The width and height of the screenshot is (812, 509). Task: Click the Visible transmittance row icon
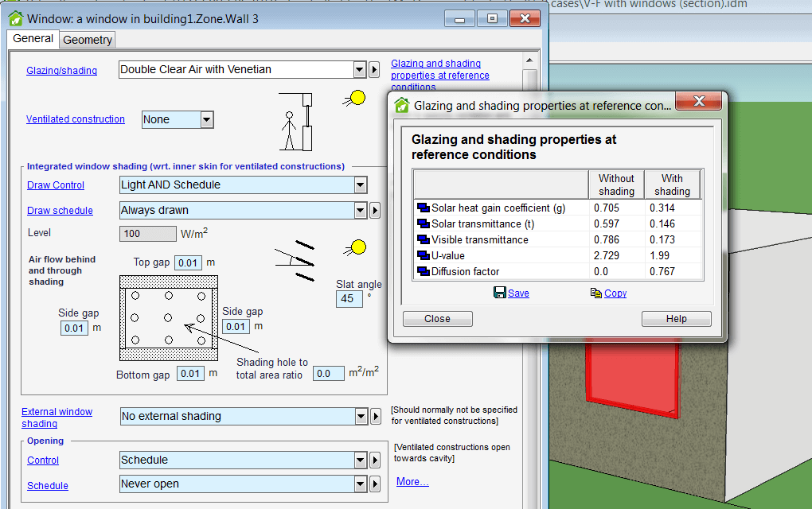[x=423, y=240]
